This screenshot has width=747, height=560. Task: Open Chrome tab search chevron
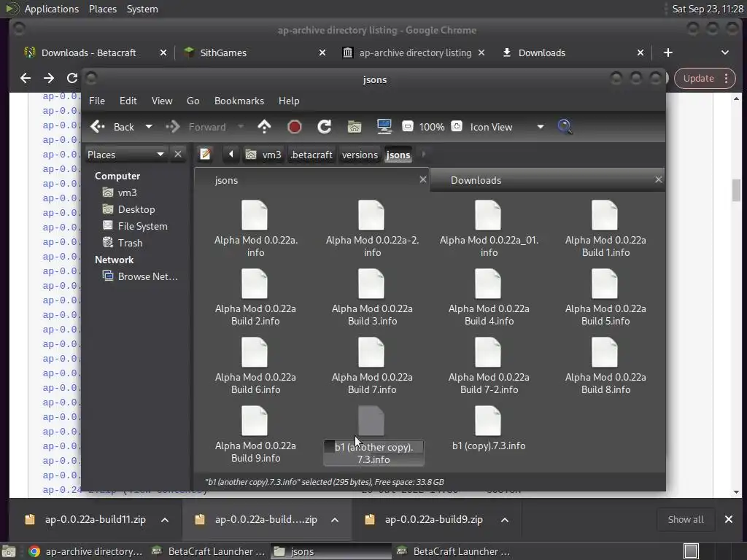tap(724, 52)
